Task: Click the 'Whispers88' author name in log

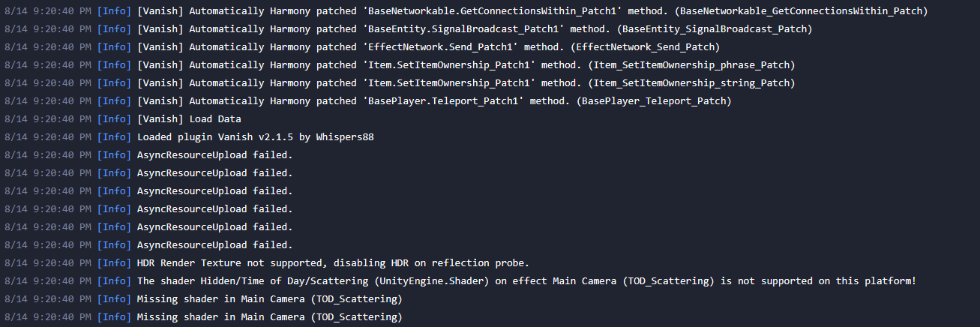Action: (346, 136)
